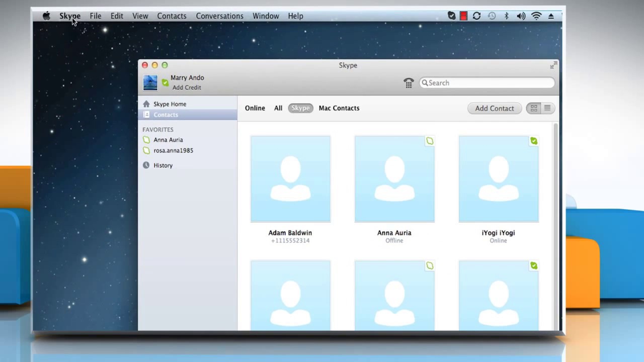
Task: Open the Help menu
Action: pos(296,16)
